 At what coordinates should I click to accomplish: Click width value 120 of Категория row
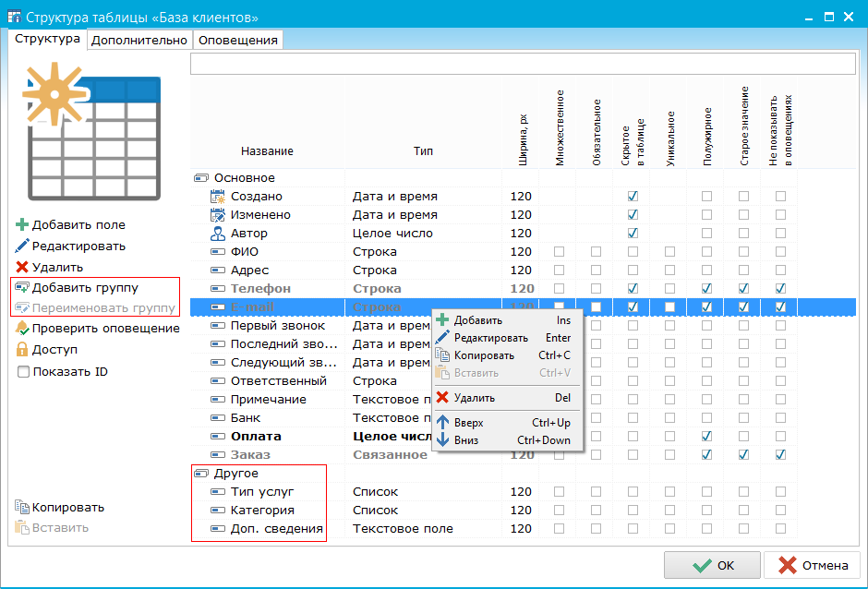point(521,511)
